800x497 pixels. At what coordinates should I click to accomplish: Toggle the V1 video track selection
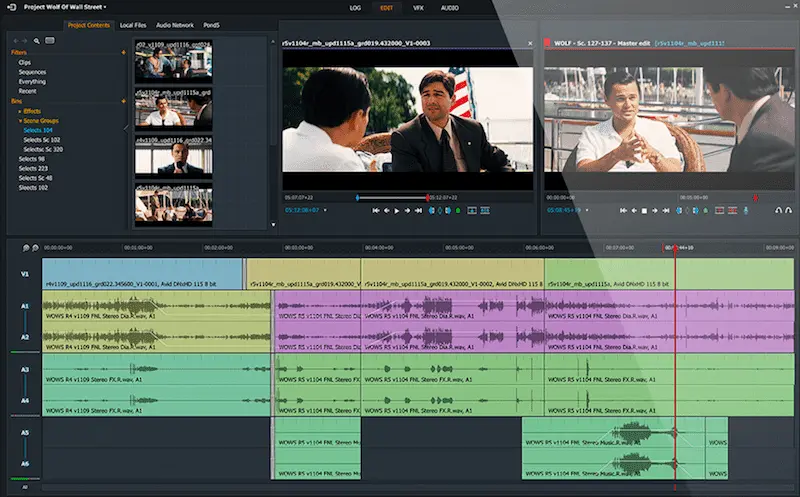tap(24, 273)
